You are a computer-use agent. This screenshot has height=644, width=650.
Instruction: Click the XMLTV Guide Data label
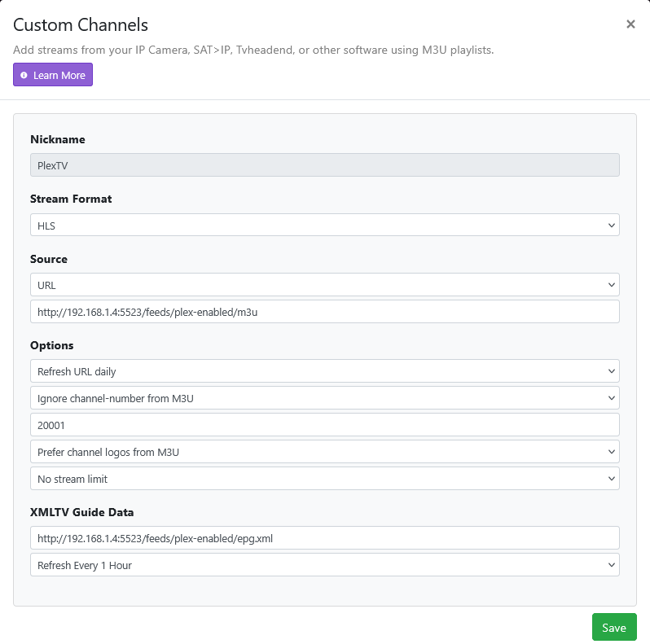[81, 512]
